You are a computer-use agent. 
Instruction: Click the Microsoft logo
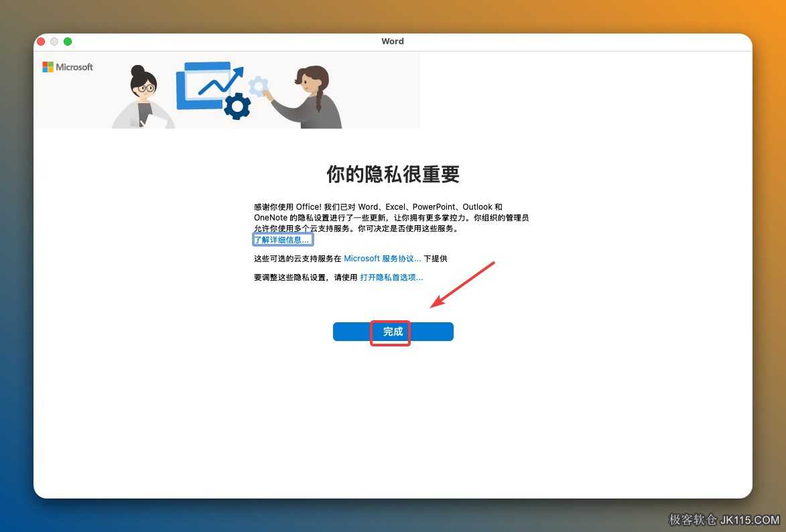pyautogui.click(x=68, y=67)
